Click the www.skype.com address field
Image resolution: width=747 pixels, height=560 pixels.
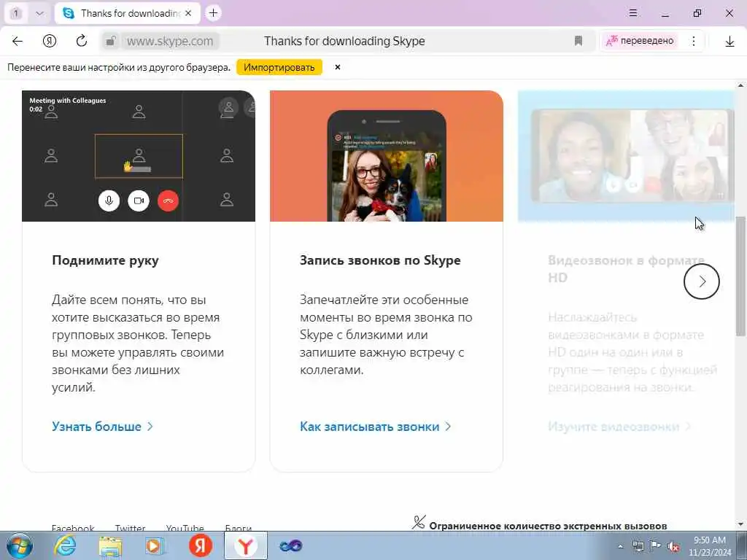tap(170, 42)
